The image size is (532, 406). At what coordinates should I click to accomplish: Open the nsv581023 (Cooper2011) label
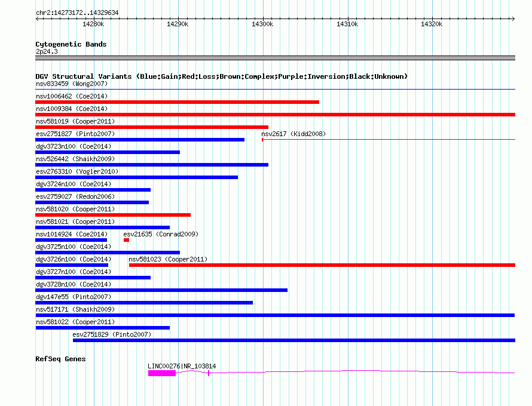[168, 259]
